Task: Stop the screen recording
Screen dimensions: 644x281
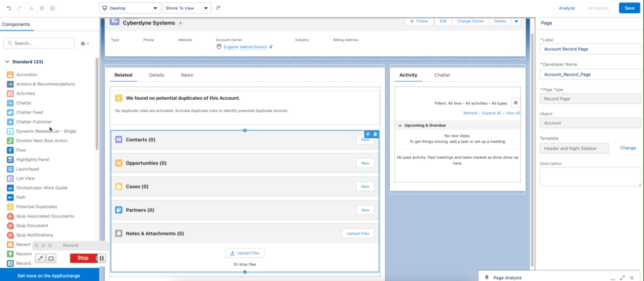Action: (83, 258)
